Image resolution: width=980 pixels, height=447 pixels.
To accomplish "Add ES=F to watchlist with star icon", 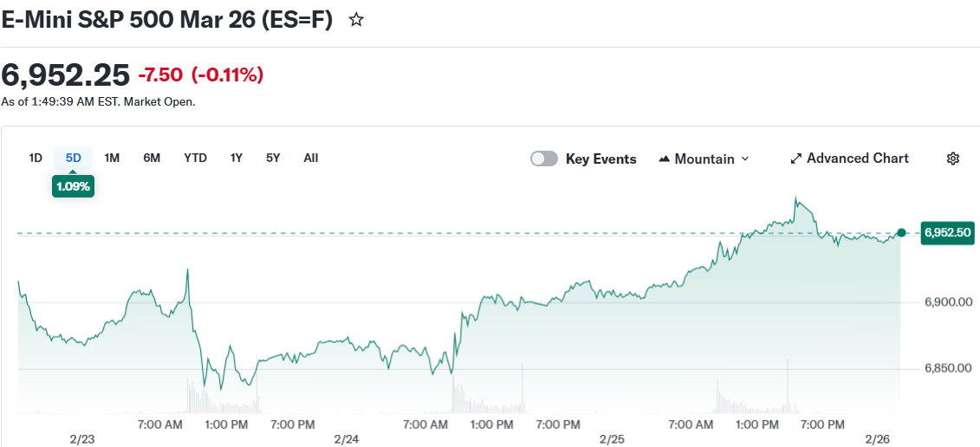I will coord(356,20).
